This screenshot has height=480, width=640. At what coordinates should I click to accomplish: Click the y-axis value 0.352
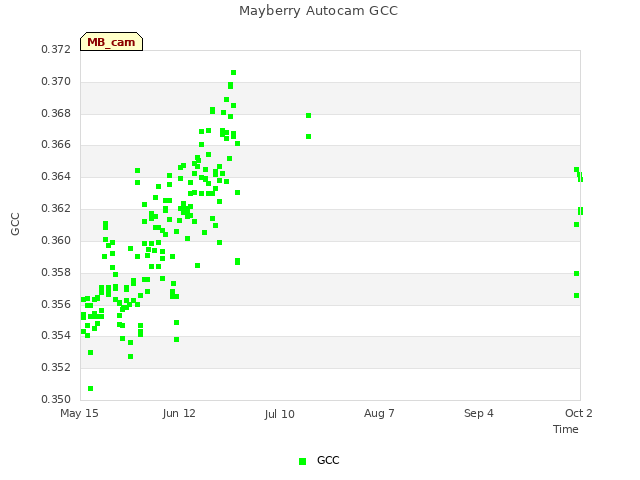(56, 367)
